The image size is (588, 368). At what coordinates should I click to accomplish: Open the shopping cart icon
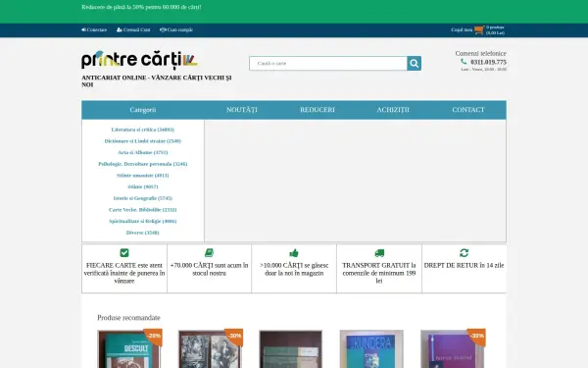pos(479,30)
